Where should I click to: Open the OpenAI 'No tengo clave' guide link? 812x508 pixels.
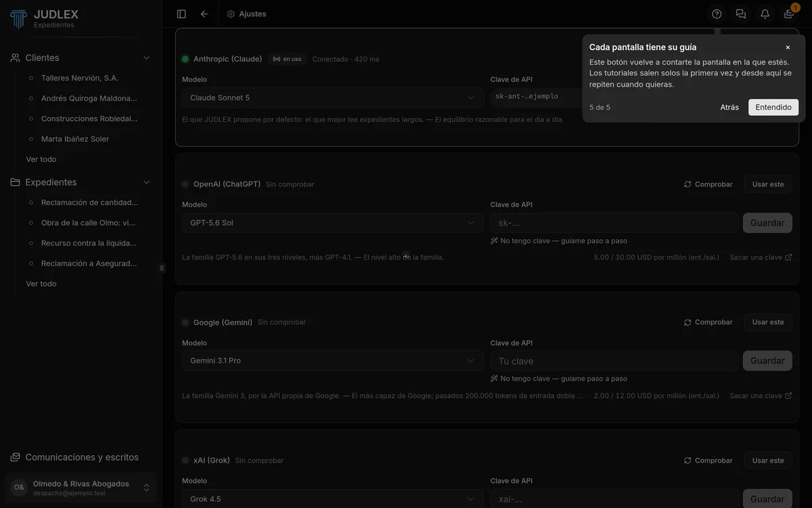click(559, 240)
